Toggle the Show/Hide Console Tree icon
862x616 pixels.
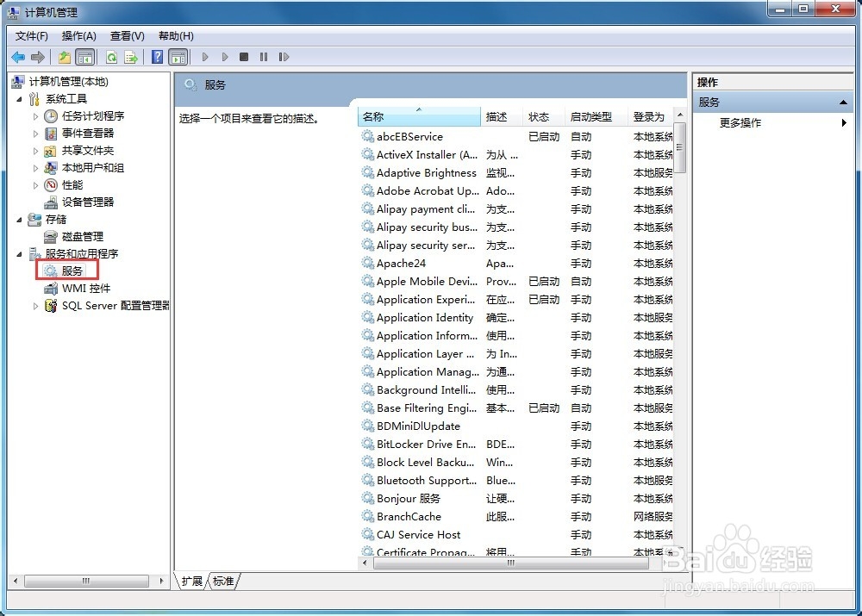click(x=84, y=57)
